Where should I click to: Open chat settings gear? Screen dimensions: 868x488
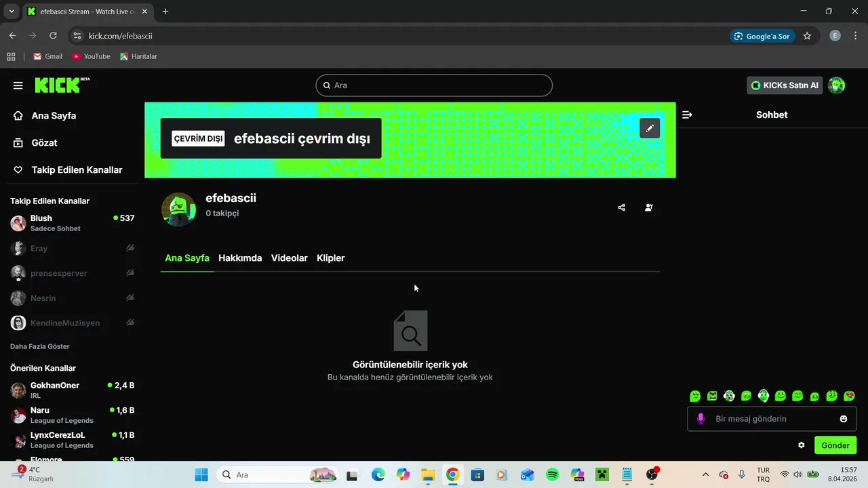[x=802, y=445]
